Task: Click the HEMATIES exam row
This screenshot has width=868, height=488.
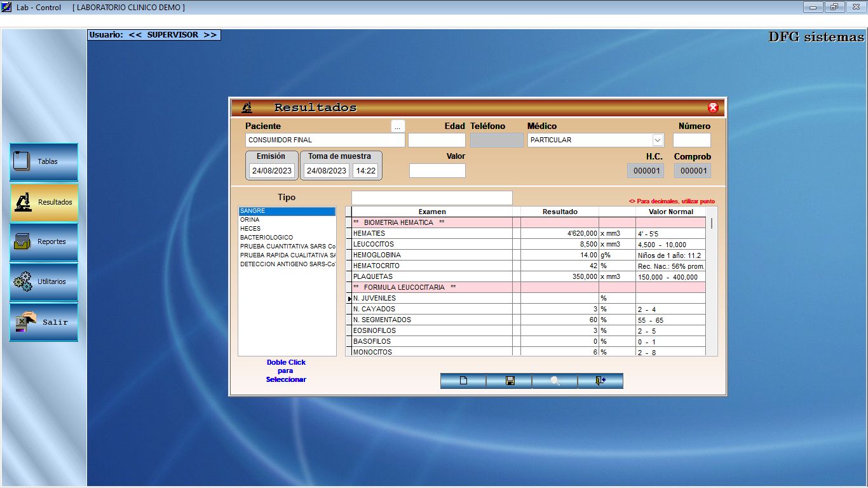Action: click(432, 234)
